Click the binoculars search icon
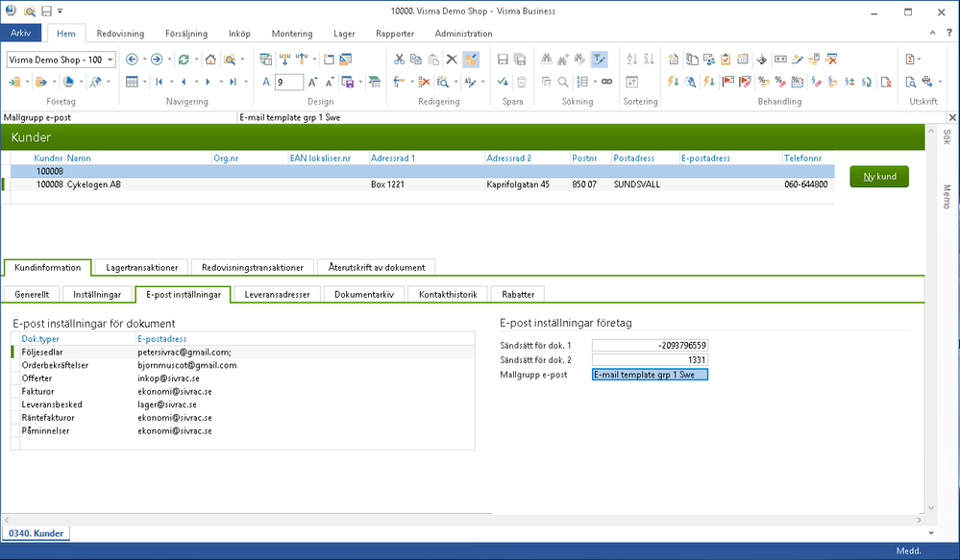Image resolution: width=960 pixels, height=560 pixels. pyautogui.click(x=547, y=60)
